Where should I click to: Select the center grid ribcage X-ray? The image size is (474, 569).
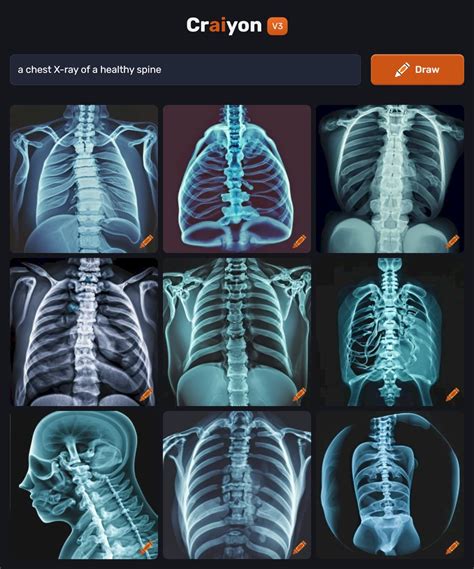coord(237,332)
